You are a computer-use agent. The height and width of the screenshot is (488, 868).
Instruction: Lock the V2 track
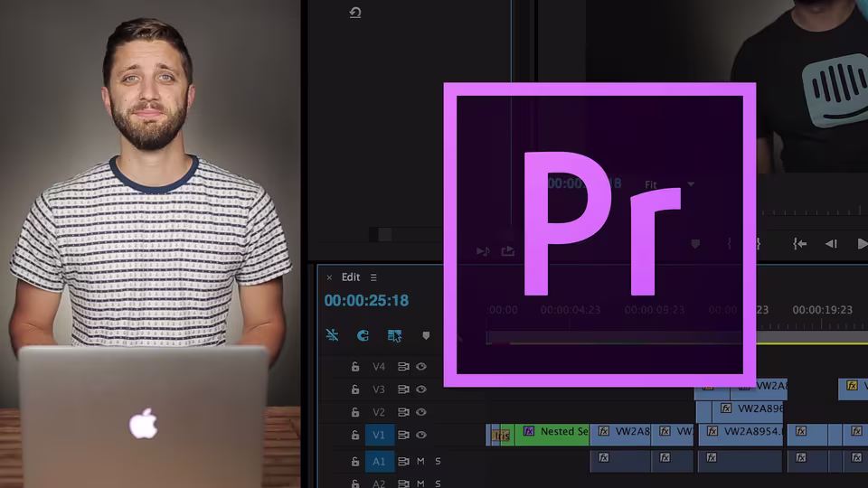pyautogui.click(x=355, y=412)
